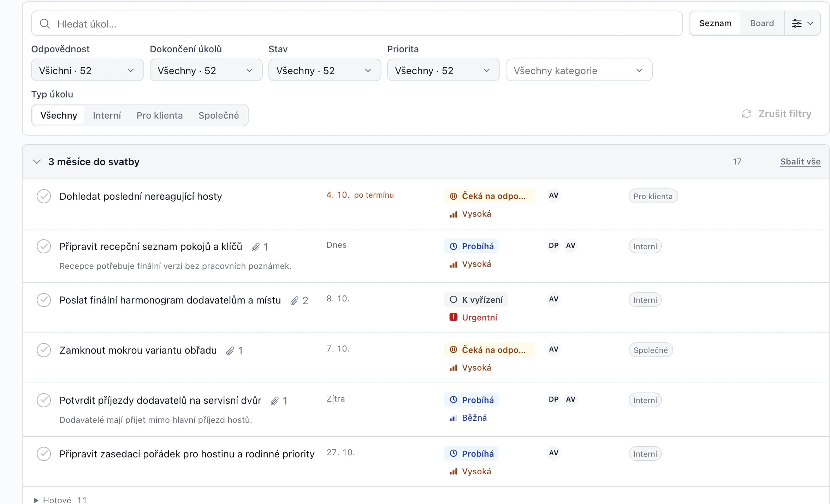Check Připravit zasedací pořádek task circle
Screen dimensions: 830x504
pos(44,454)
